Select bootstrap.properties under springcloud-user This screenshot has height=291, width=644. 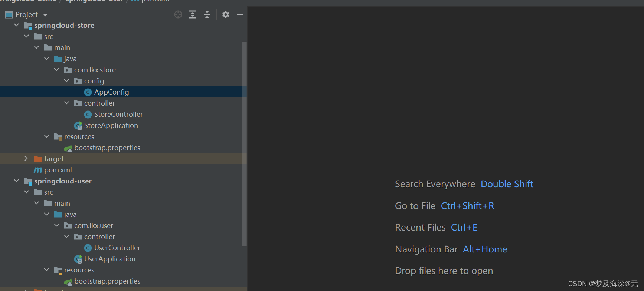[x=107, y=281]
